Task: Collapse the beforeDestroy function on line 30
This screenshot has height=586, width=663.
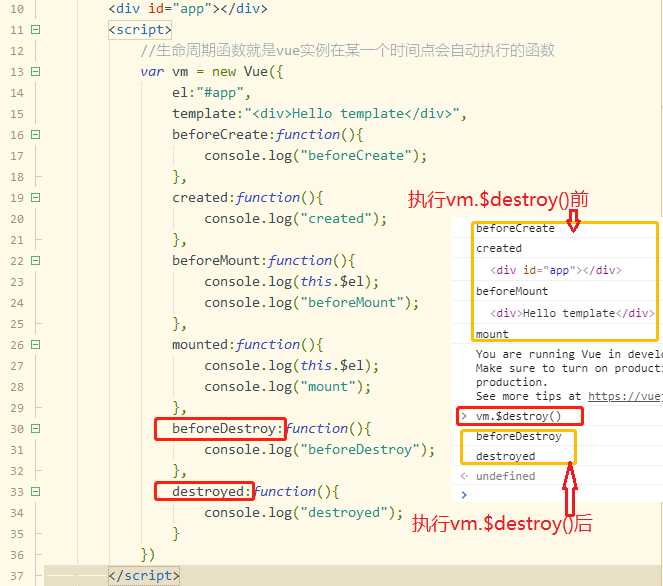Action: [x=36, y=429]
